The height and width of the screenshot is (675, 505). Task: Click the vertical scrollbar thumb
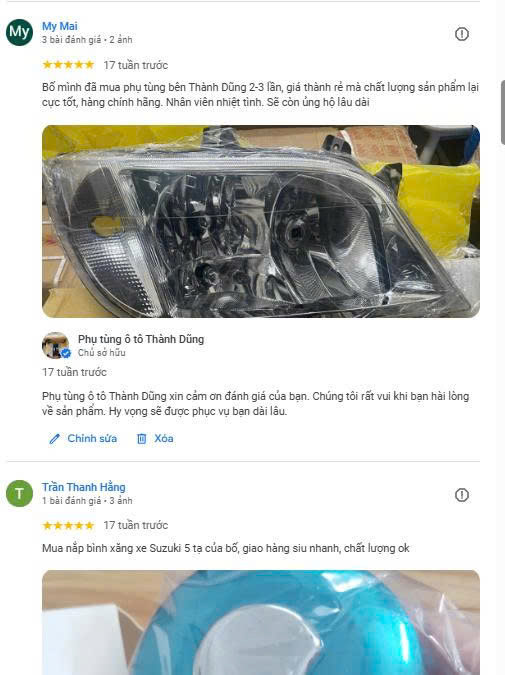(503, 112)
